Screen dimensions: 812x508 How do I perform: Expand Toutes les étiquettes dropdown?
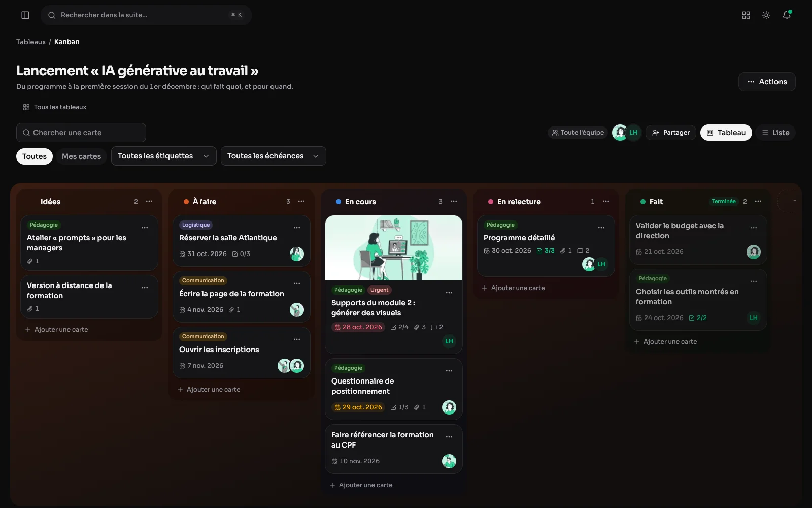tap(164, 156)
